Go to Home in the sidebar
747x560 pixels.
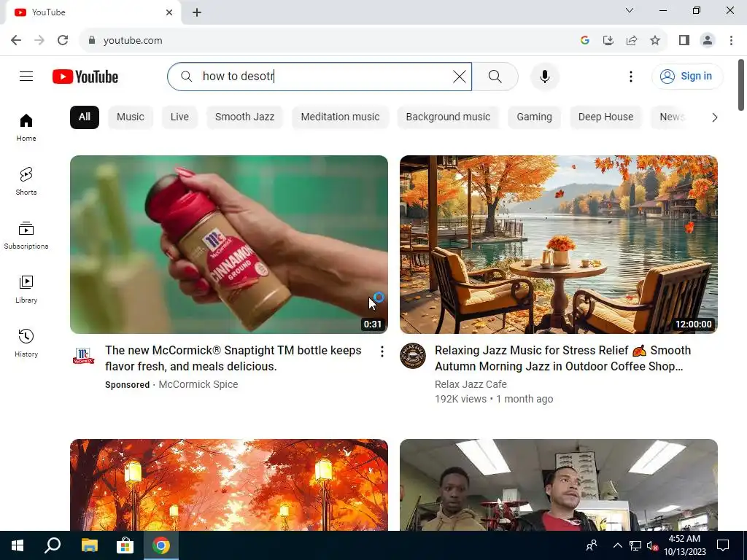pyautogui.click(x=26, y=128)
